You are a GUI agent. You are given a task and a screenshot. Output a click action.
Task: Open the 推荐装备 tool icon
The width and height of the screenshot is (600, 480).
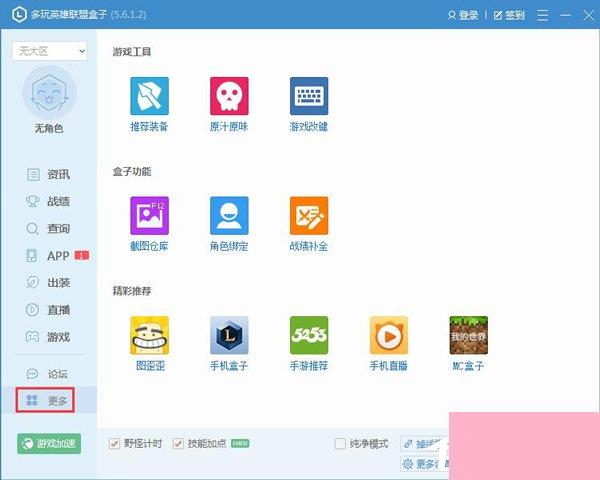[x=149, y=96]
